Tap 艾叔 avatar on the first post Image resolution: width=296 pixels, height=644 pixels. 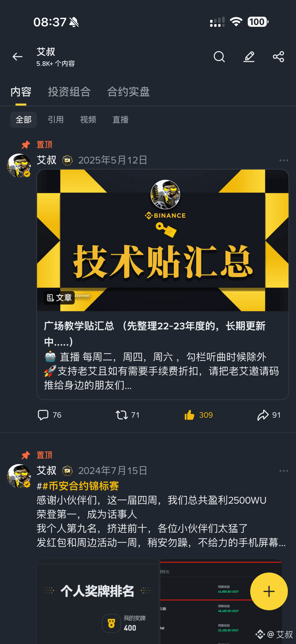19,166
